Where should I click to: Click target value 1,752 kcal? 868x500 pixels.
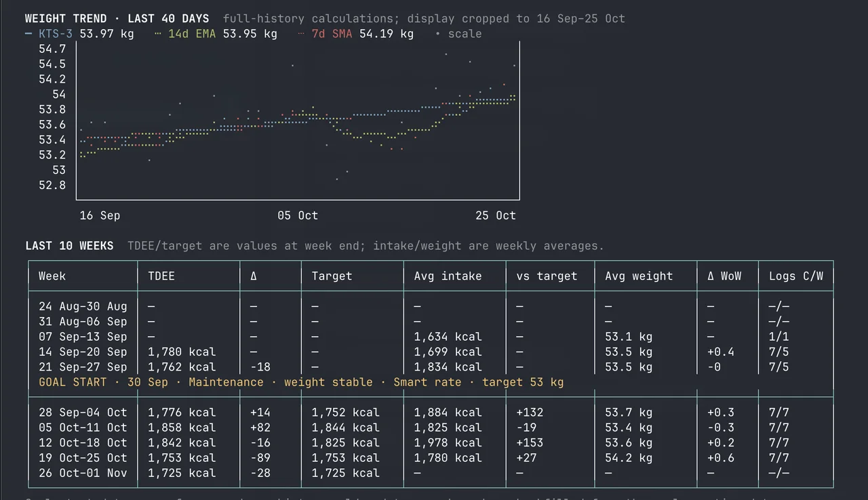pos(346,412)
